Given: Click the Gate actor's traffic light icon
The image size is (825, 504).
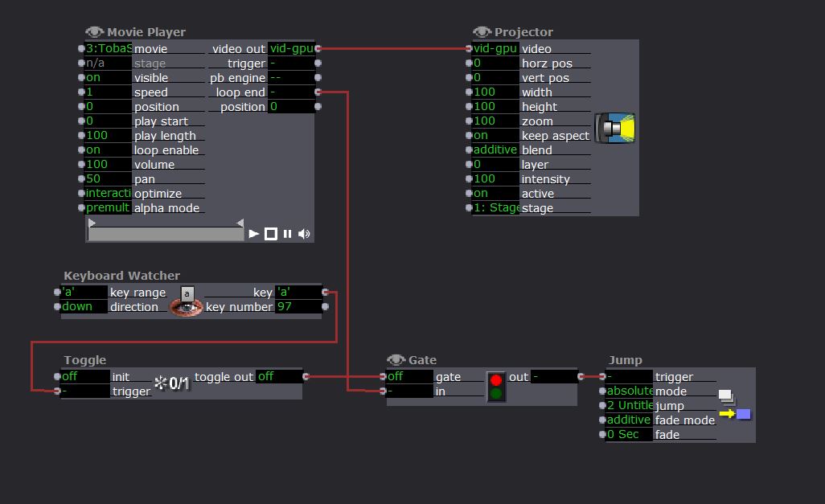Looking at the screenshot, I should [496, 386].
